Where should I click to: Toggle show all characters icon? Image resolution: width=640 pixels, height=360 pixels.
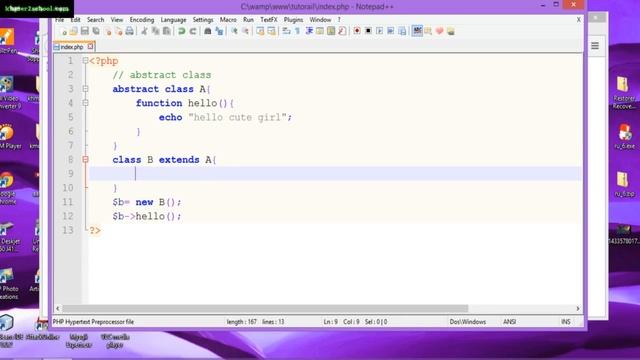pyautogui.click(x=298, y=31)
